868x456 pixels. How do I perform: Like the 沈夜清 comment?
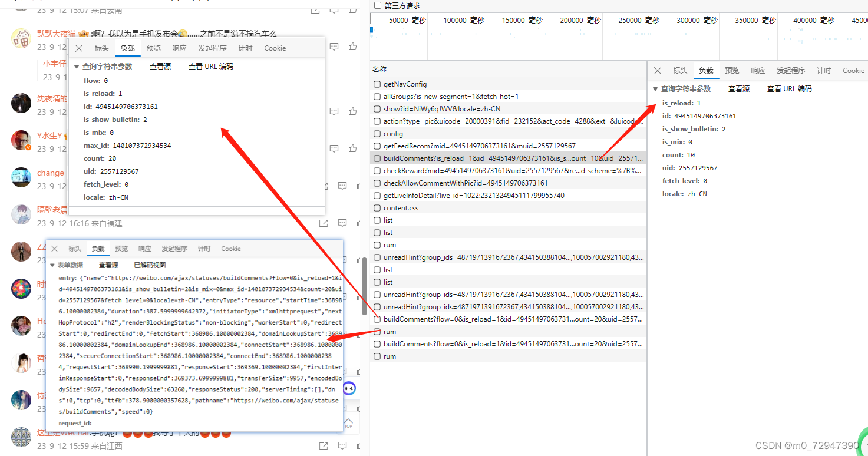click(x=353, y=111)
